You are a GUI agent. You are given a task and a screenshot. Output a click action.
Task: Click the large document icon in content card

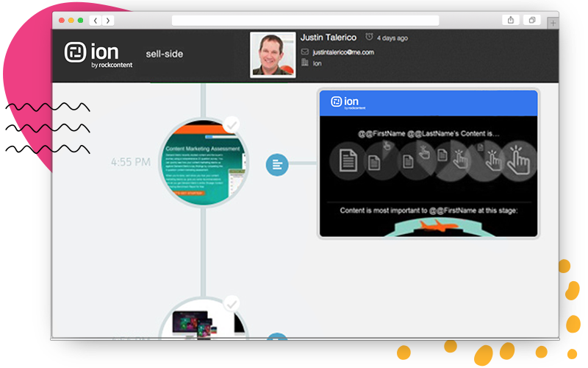click(350, 160)
